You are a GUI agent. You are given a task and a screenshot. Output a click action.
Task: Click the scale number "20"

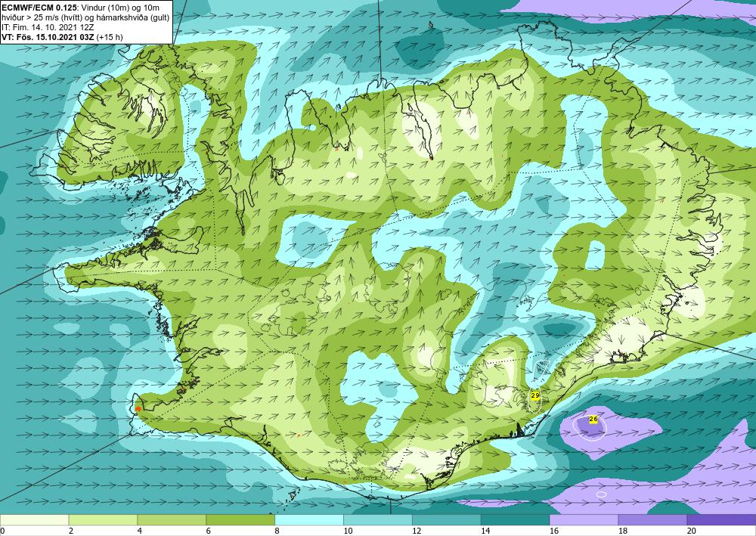coord(692,531)
